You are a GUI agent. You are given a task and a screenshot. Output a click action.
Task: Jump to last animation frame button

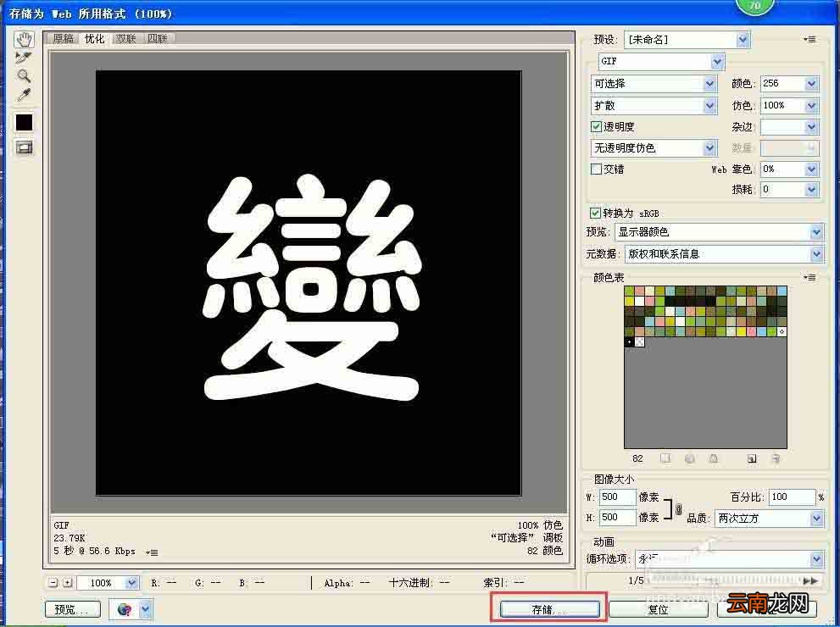[x=810, y=581]
